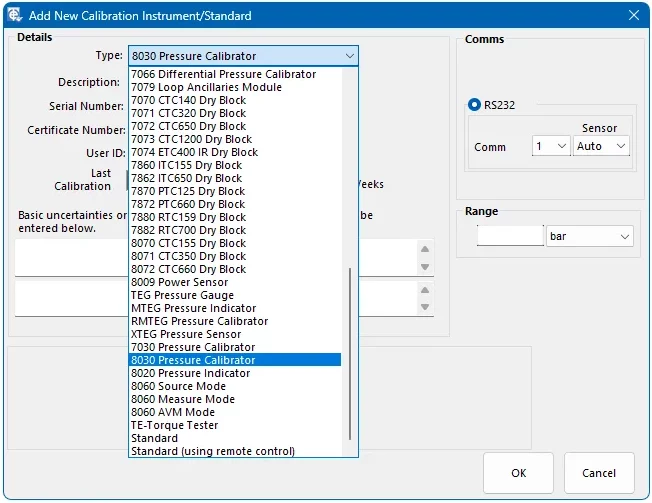The image size is (652, 503).
Task: Click the Range value input field
Action: [510, 237]
